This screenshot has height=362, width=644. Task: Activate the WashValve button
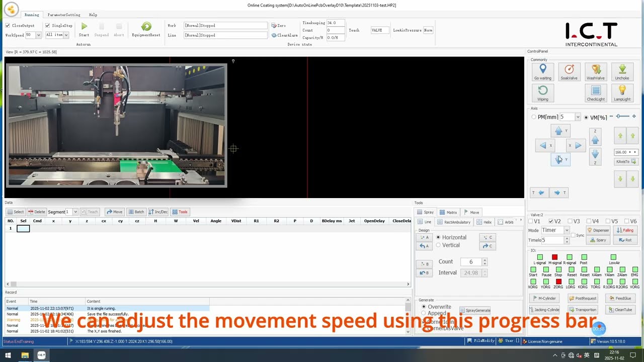click(x=596, y=72)
